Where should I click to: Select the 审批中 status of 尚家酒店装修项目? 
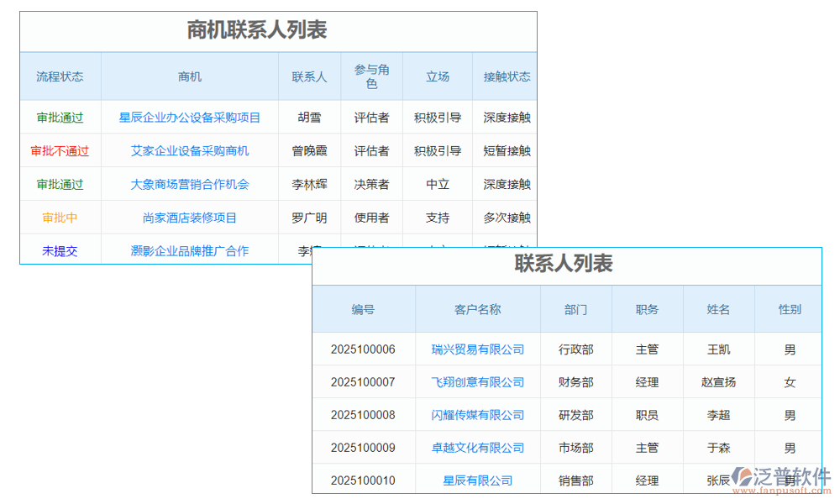[60, 218]
